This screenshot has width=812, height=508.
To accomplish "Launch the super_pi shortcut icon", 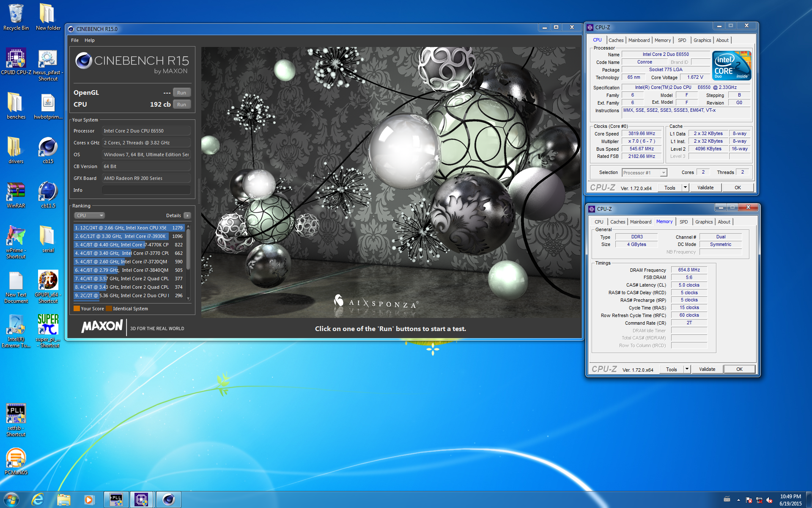I will 48,331.
